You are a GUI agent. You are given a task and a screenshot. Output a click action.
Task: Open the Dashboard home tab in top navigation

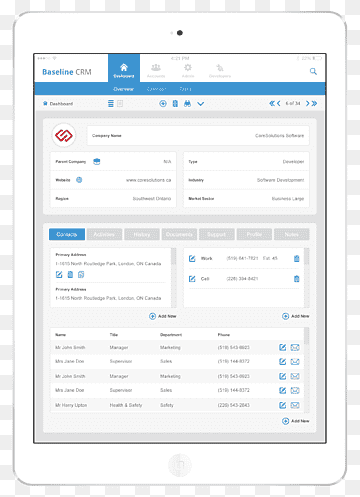pos(124,68)
